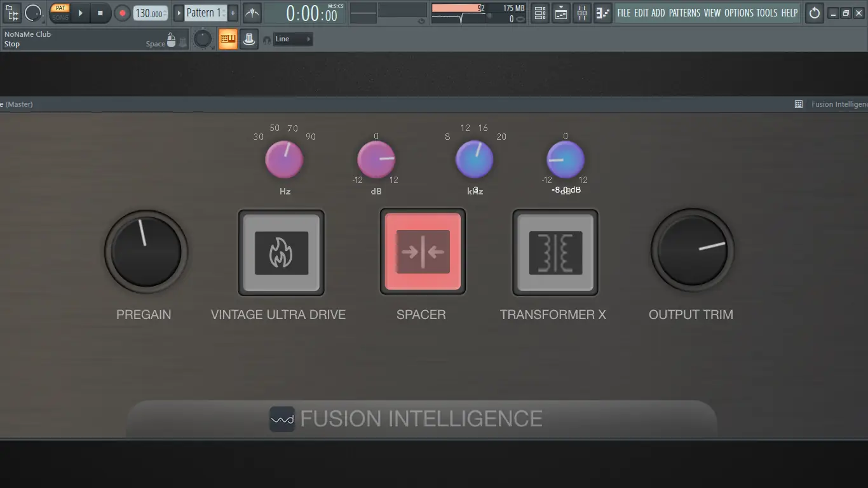868x488 pixels.
Task: Open the plugin options grid icon
Action: [x=799, y=104]
